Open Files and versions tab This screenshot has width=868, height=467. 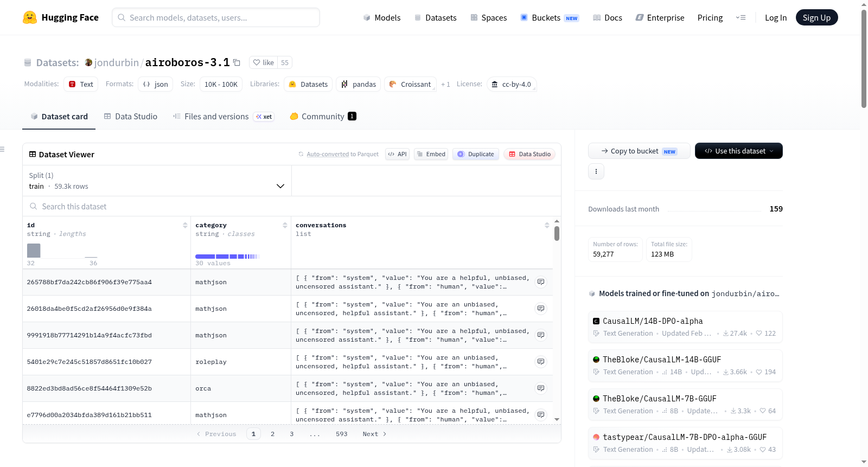(223, 116)
